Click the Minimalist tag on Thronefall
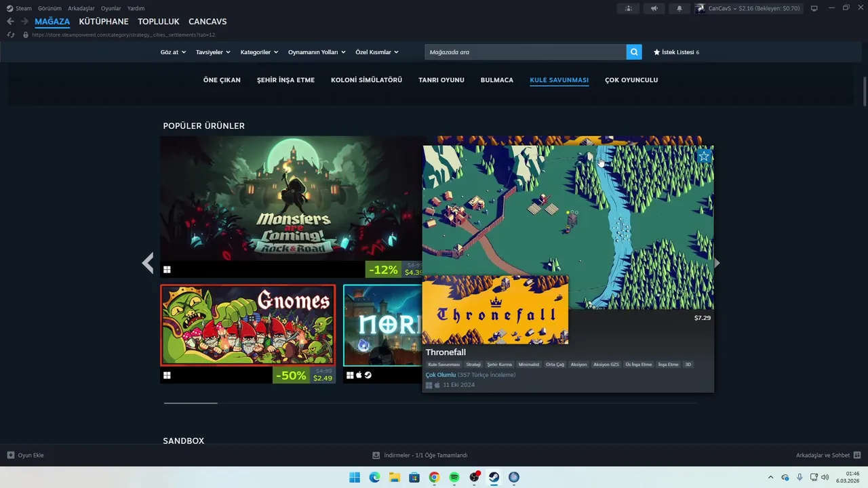This screenshot has width=868, height=488. point(529,365)
